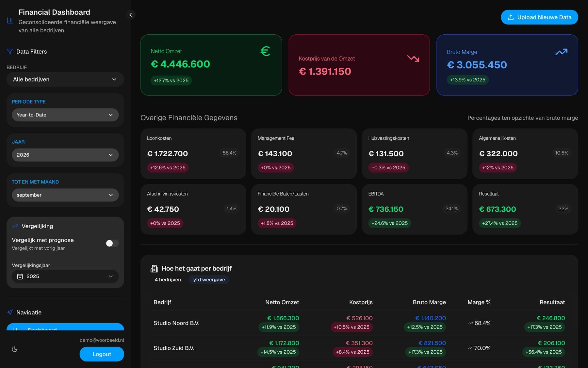Viewport: 588px width, 368px height.
Task: Click Studio Noord resultaat € 246.800
Action: tap(551, 318)
